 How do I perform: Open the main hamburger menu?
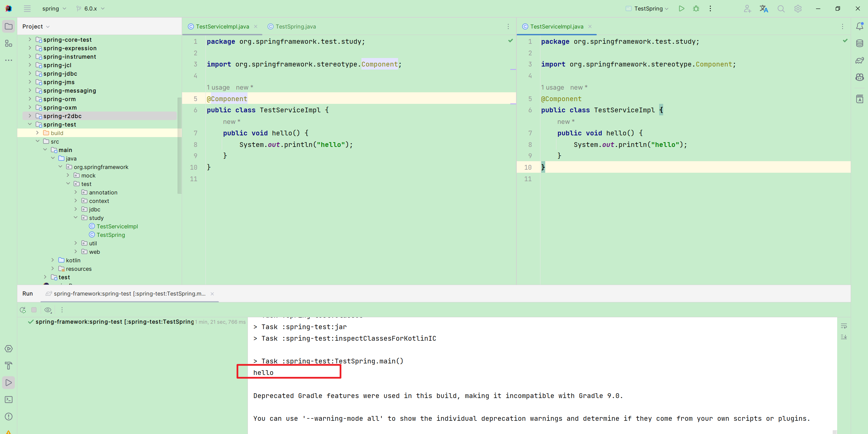[x=27, y=8]
